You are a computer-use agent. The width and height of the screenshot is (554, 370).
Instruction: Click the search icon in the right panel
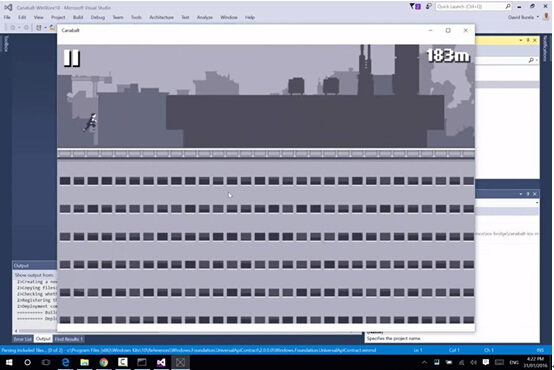(x=531, y=60)
